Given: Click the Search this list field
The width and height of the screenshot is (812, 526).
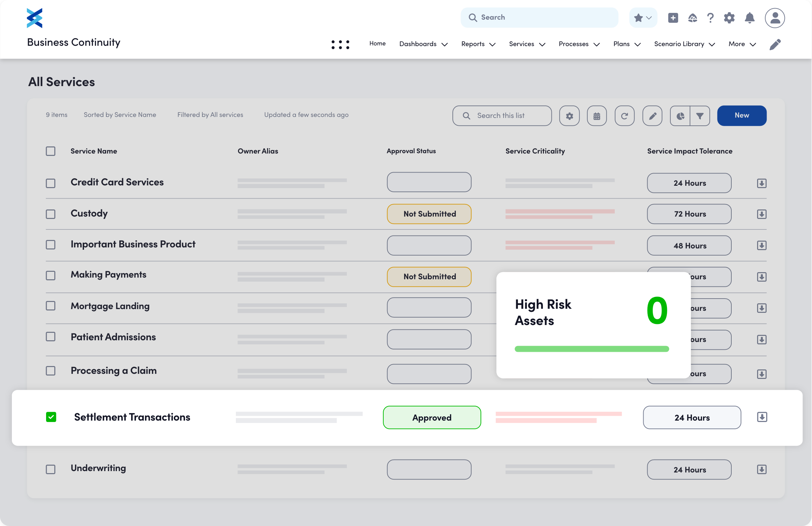Looking at the screenshot, I should pos(502,116).
